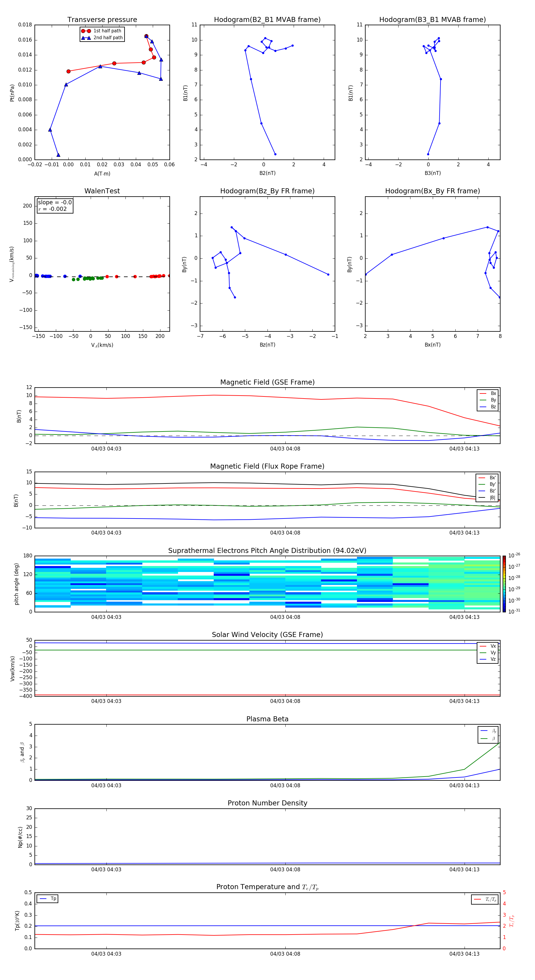Click 'Vx' in solar wind legend
The height and width of the screenshot is (980, 535).
pos(488,646)
